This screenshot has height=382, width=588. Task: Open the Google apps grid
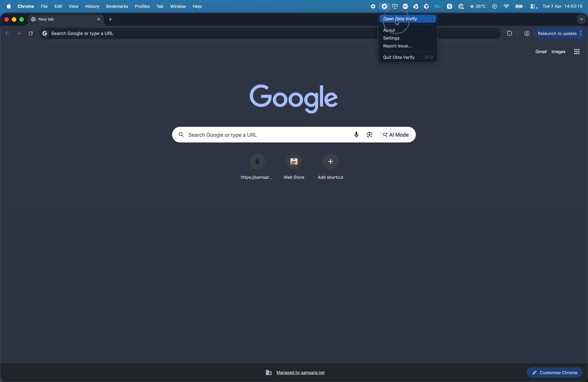[577, 52]
